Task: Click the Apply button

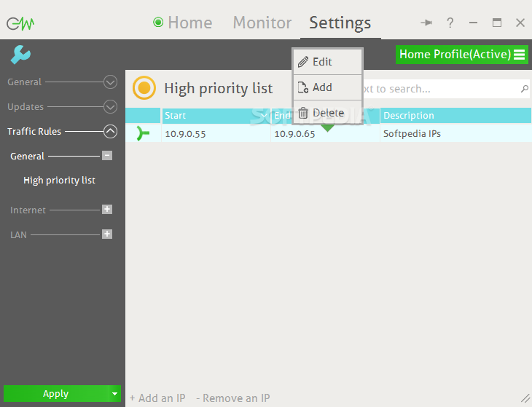Action: pyautogui.click(x=56, y=393)
